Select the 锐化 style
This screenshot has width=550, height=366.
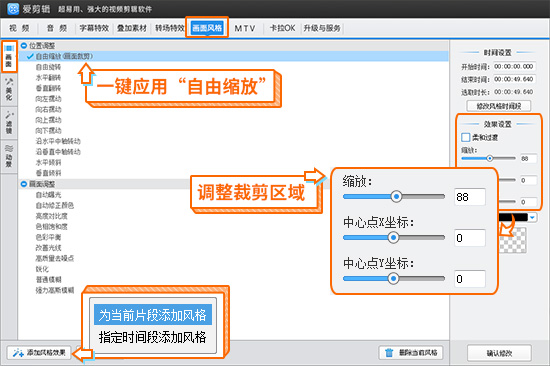pos(42,269)
